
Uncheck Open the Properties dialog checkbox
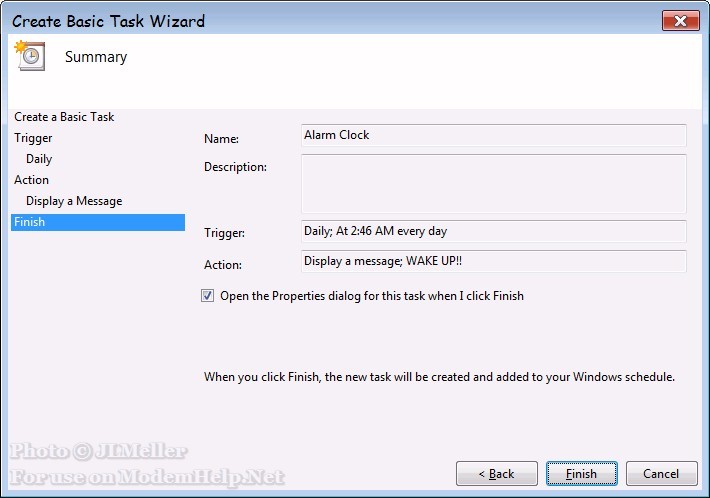pos(207,296)
